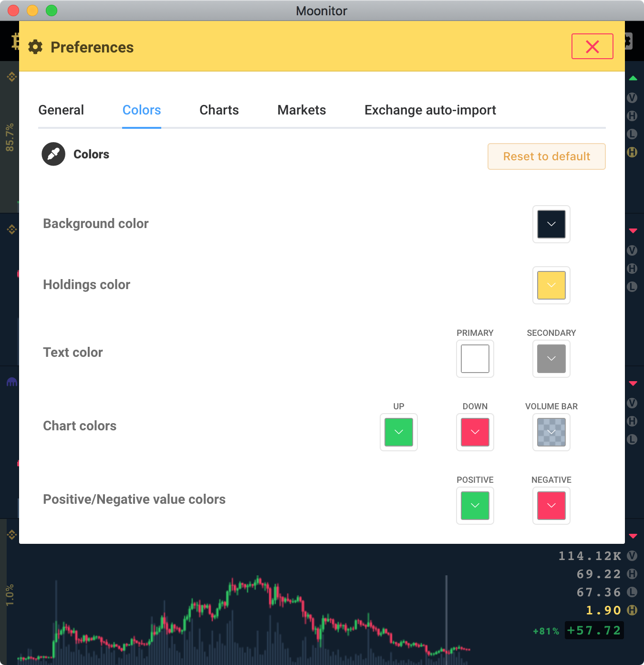Click the +57.72 profit value badge
Screen dimensions: 644x665
pyautogui.click(x=594, y=630)
